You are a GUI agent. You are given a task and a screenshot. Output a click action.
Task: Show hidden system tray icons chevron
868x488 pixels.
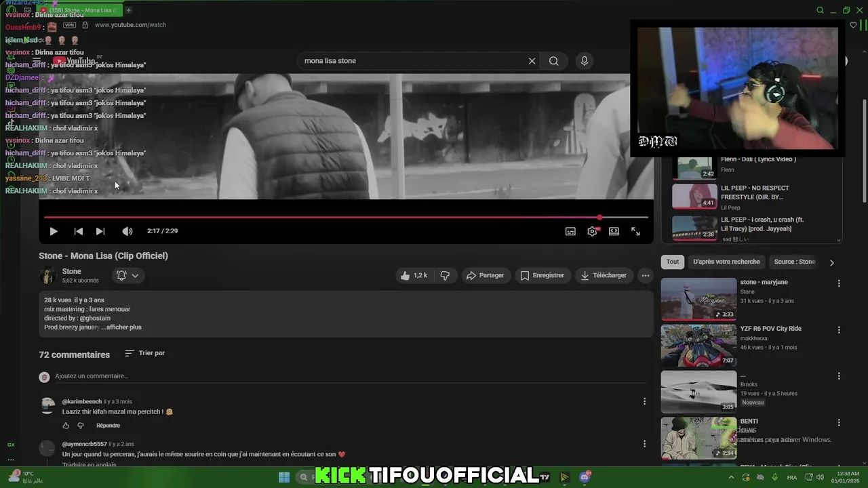731,477
